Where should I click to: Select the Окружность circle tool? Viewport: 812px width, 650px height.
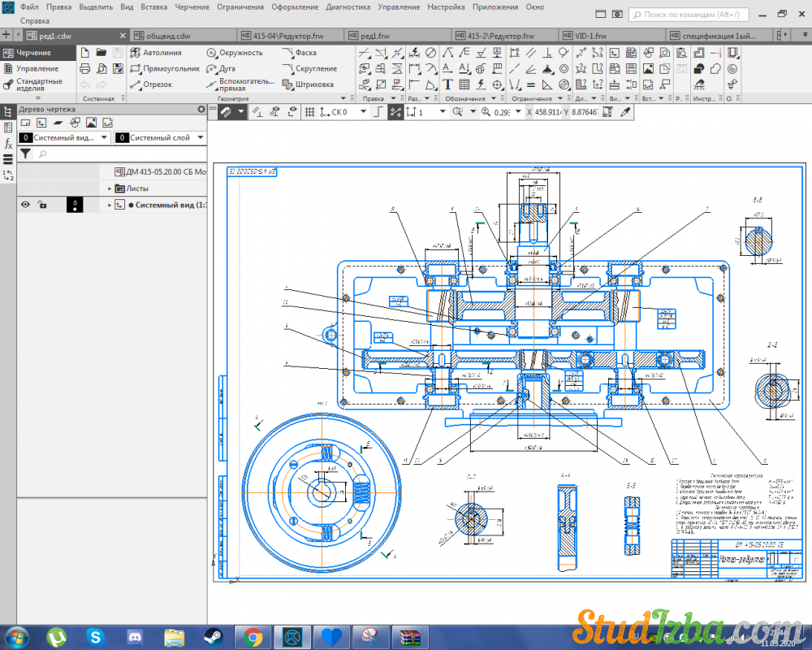tap(234, 52)
